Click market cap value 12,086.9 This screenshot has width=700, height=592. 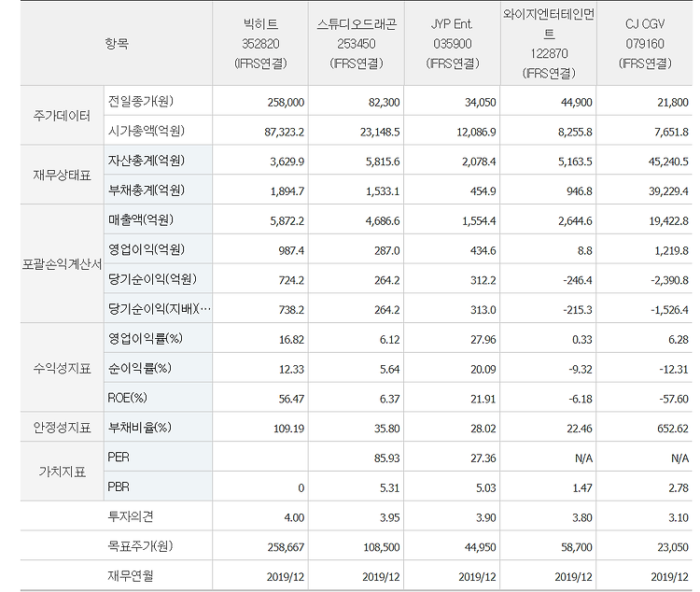(x=476, y=132)
